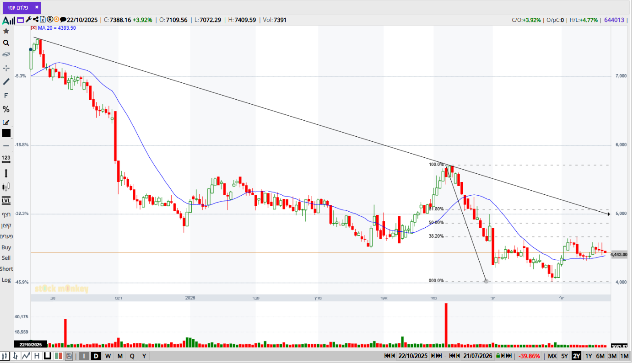Screen dimensions: 633x364
Task: Toggle the Log scale button
Action: [x=6, y=280]
